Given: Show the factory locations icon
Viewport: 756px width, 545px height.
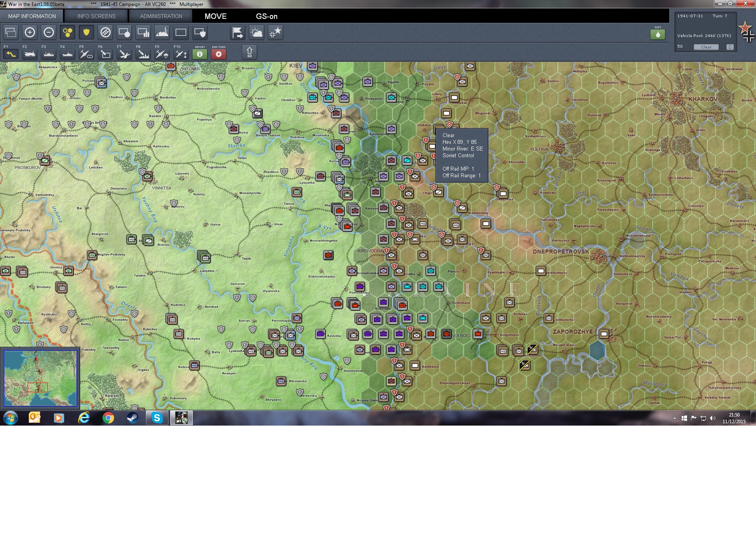Looking at the screenshot, I should (x=162, y=32).
